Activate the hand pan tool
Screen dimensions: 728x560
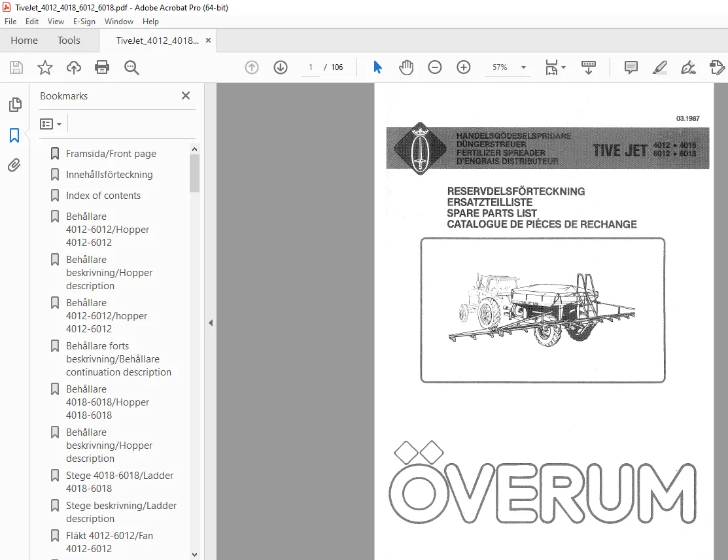[406, 68]
